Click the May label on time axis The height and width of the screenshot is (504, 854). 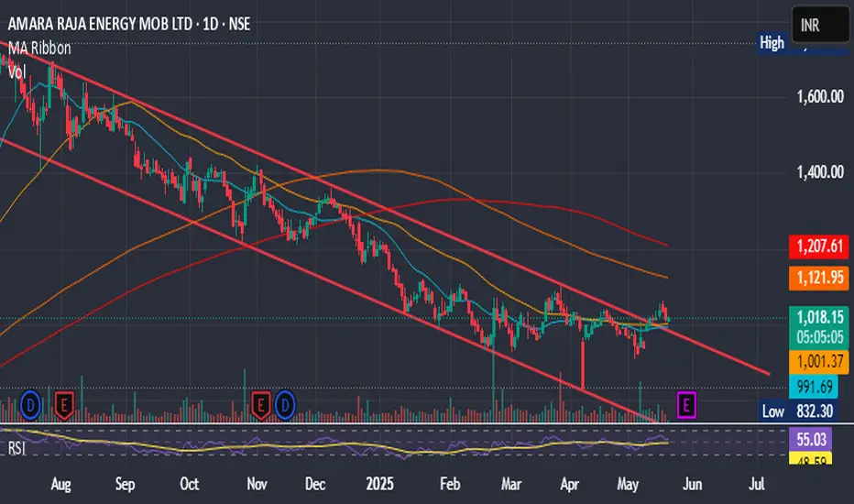point(628,484)
